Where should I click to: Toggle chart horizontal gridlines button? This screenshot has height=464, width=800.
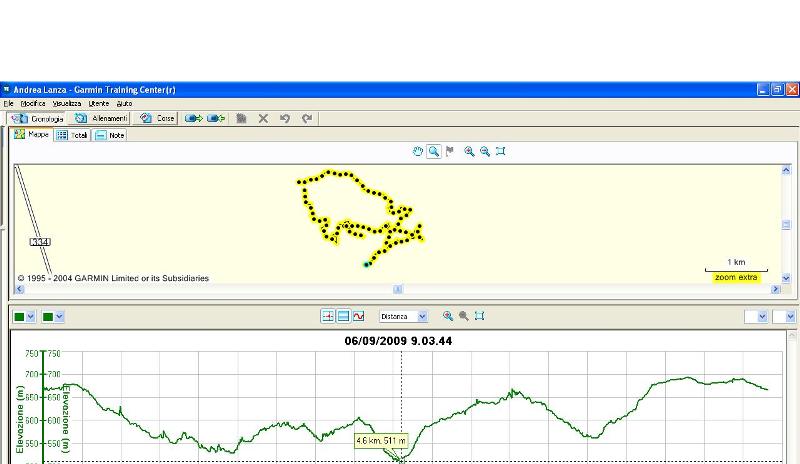click(343, 316)
